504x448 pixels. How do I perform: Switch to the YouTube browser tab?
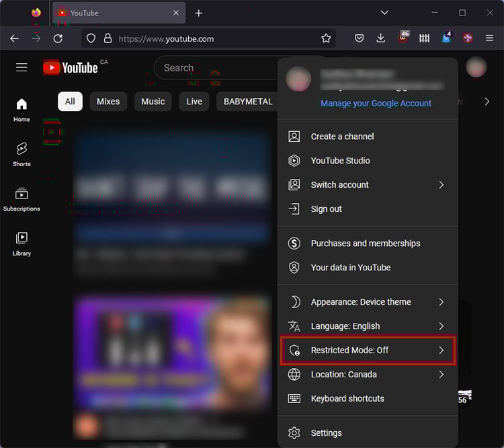click(118, 13)
